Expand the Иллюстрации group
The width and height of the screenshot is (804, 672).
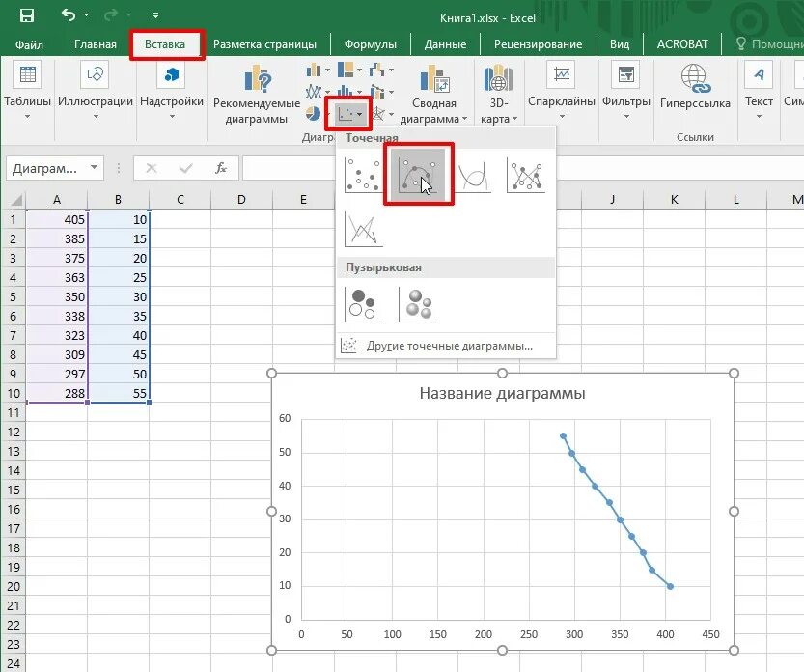click(x=96, y=90)
